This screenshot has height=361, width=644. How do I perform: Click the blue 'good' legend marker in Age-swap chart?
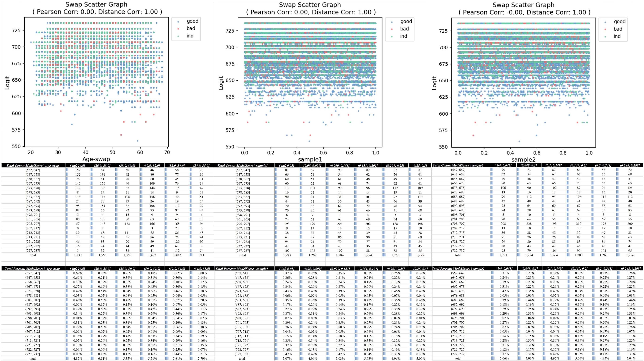(x=178, y=22)
